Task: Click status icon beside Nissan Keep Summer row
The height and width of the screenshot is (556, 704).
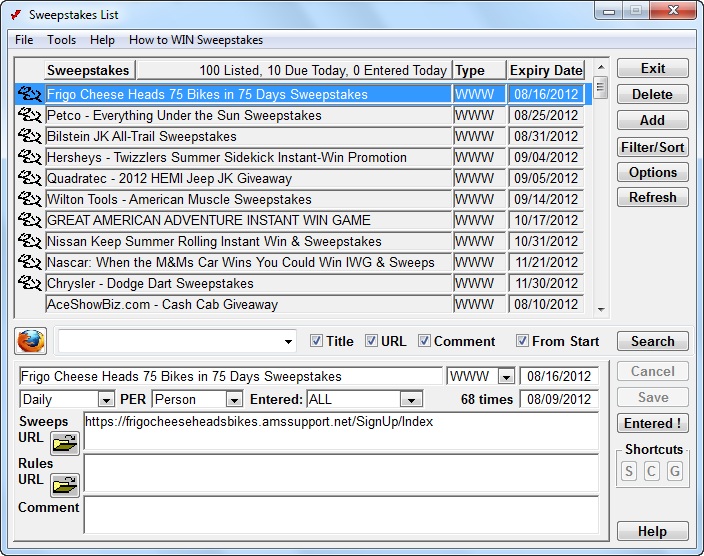Action: [x=30, y=241]
